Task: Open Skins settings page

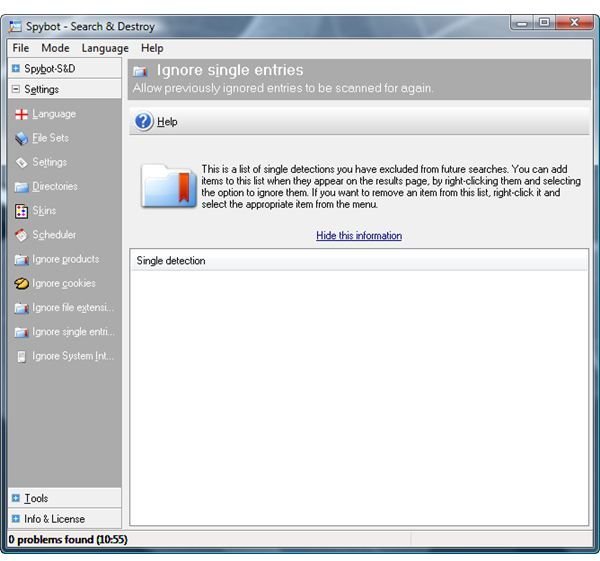Action: [x=44, y=210]
